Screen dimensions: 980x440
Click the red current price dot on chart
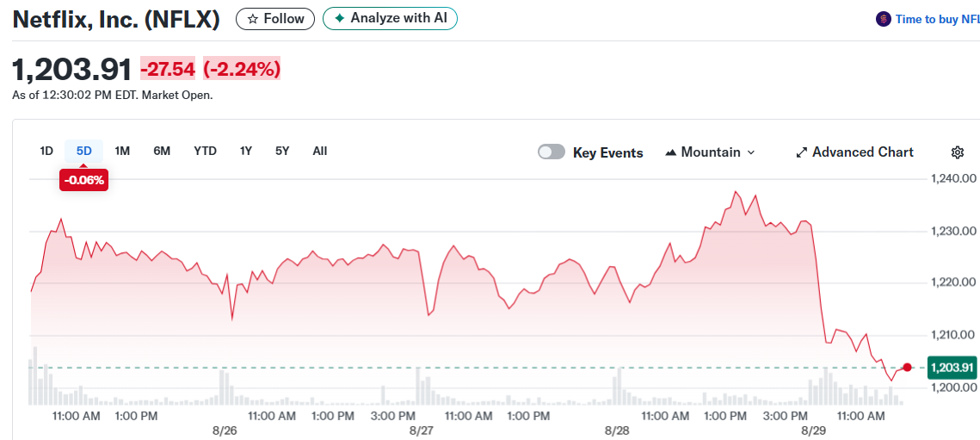pos(907,368)
